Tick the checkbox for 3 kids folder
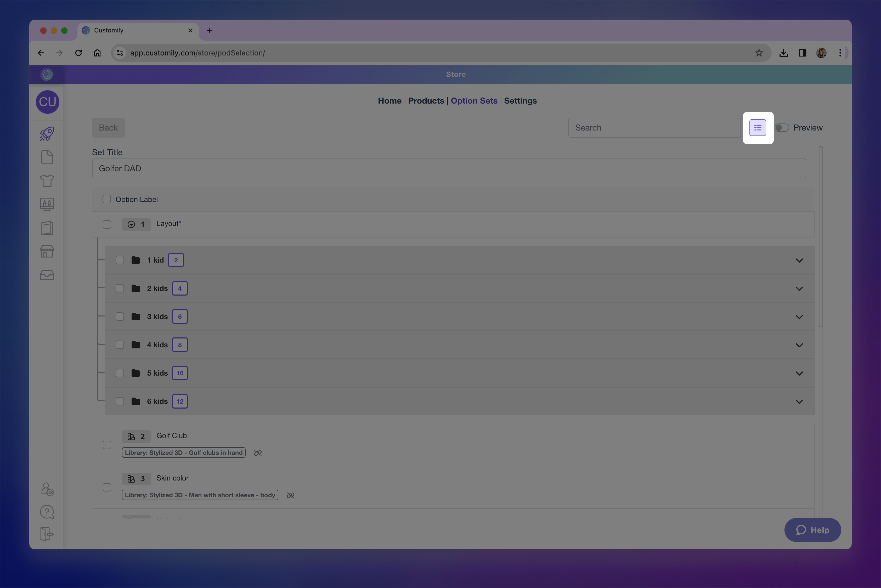 tap(120, 316)
